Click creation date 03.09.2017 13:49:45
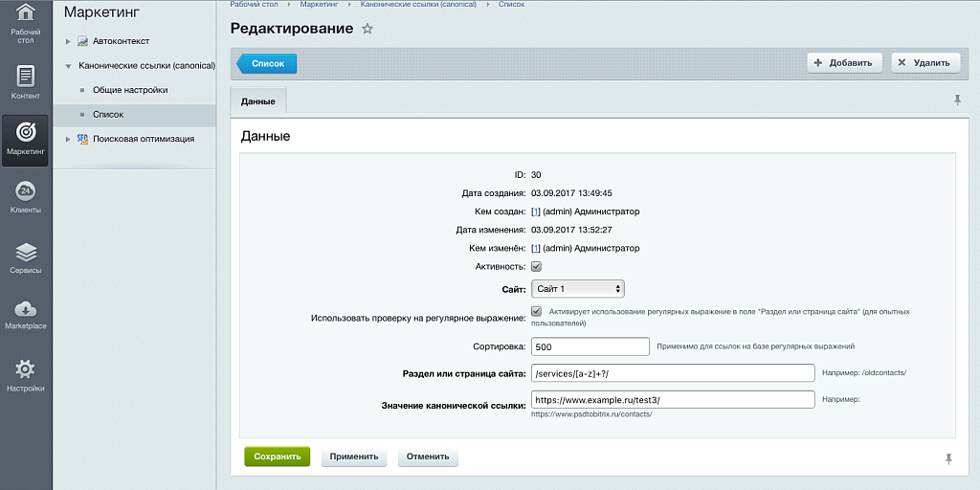Screen dimensions: 980x490 (x=571, y=193)
